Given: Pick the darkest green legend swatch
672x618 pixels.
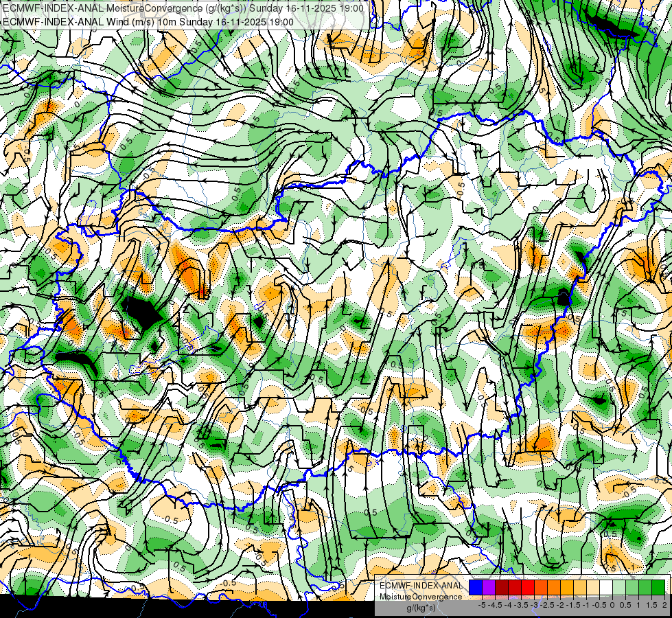Looking at the screenshot, I should tap(658, 587).
